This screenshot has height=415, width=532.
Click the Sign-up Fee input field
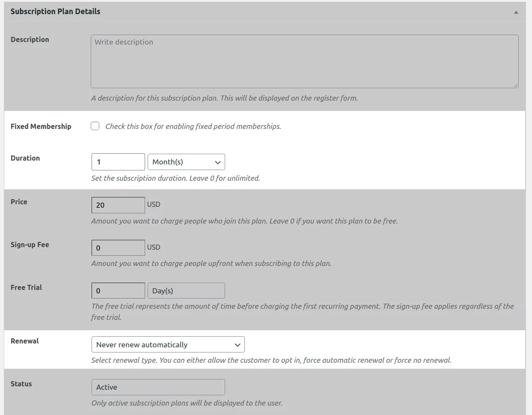click(118, 248)
